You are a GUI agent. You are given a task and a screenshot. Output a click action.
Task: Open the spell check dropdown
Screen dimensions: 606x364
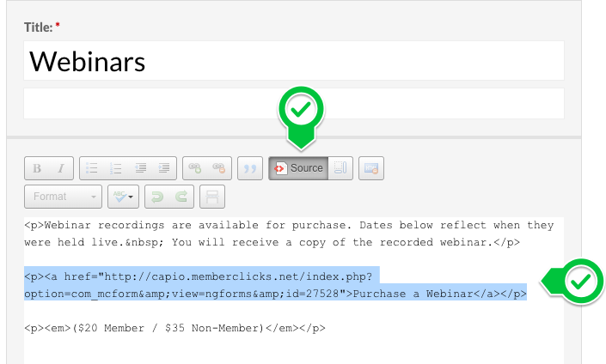[123, 197]
